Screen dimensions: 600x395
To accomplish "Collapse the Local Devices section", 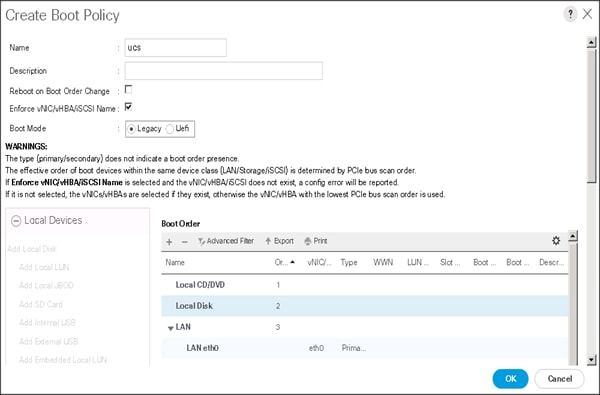I will pos(16,221).
